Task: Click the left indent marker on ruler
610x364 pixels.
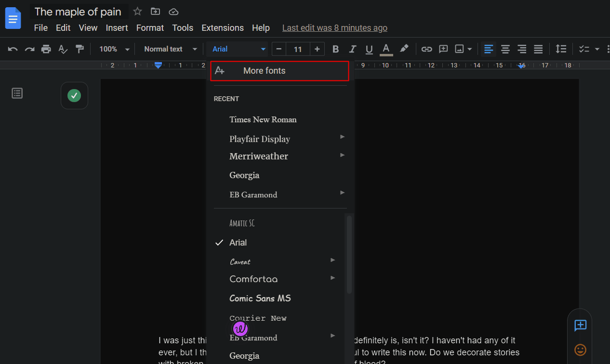Action: pos(158,65)
